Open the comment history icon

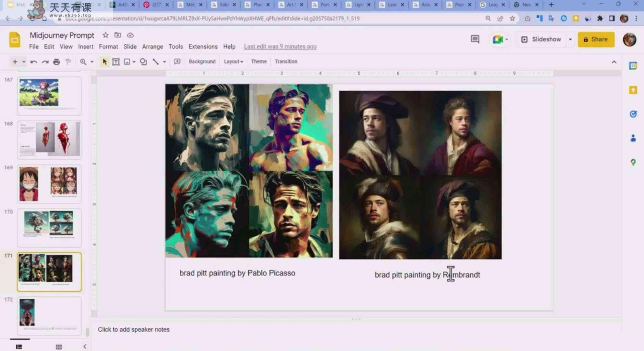[x=475, y=39]
